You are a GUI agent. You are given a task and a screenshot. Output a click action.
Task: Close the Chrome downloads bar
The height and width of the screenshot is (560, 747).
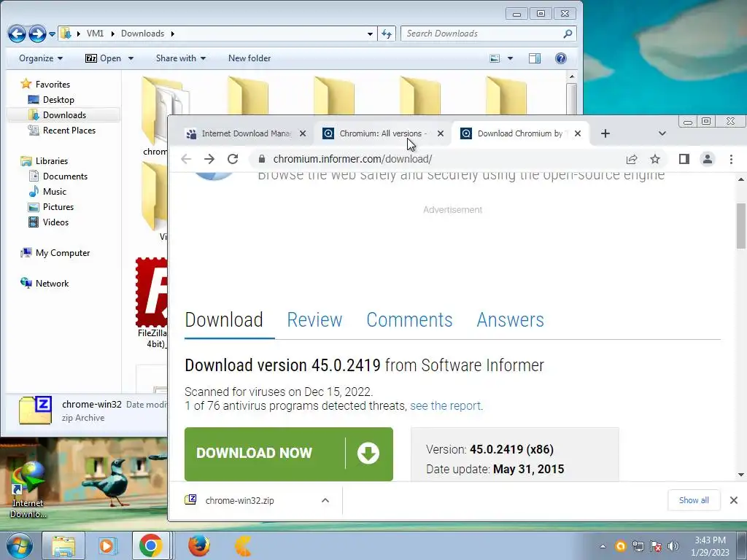(734, 500)
